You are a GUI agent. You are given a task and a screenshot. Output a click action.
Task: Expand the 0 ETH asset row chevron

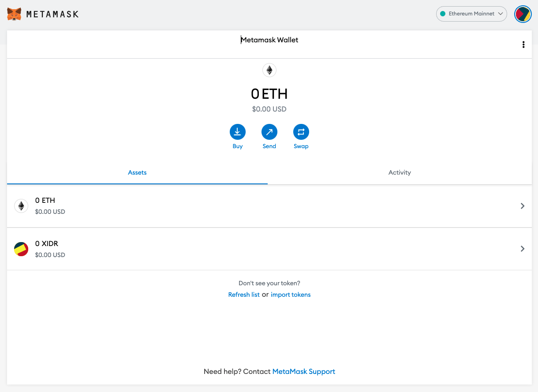[523, 206]
